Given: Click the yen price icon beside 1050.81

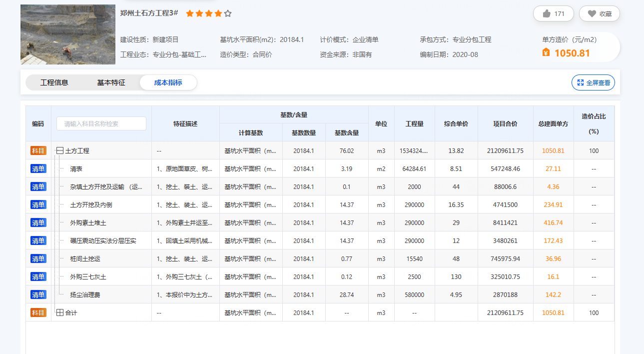Looking at the screenshot, I should coord(546,52).
